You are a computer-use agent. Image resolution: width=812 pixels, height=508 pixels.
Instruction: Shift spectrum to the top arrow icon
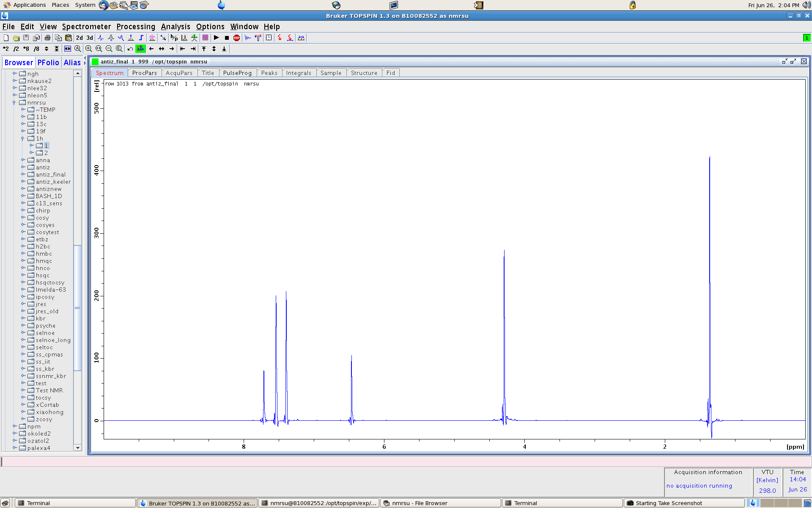coord(204,49)
